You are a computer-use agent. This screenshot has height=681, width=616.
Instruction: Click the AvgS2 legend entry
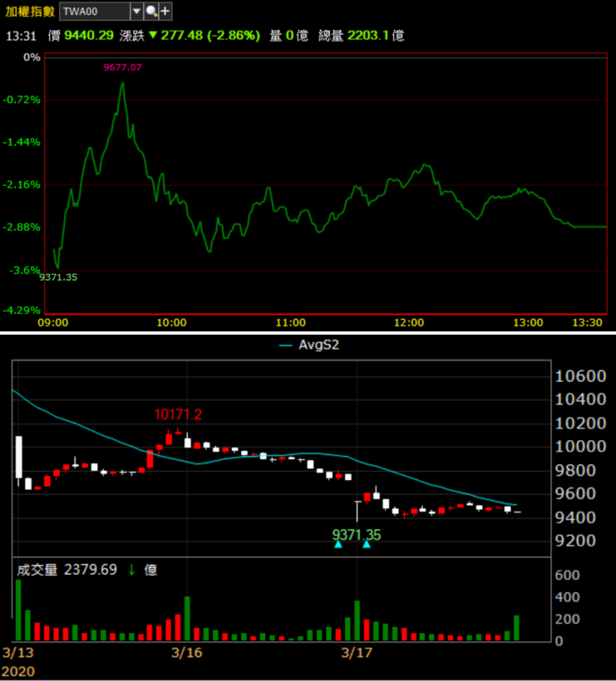(309, 345)
